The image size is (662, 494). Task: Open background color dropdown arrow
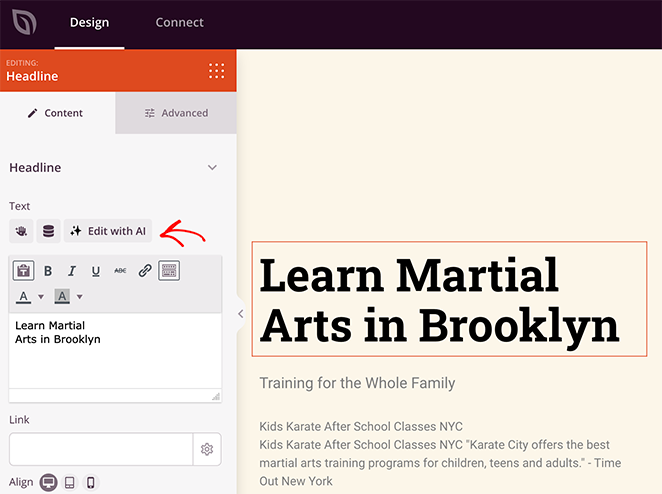click(79, 297)
